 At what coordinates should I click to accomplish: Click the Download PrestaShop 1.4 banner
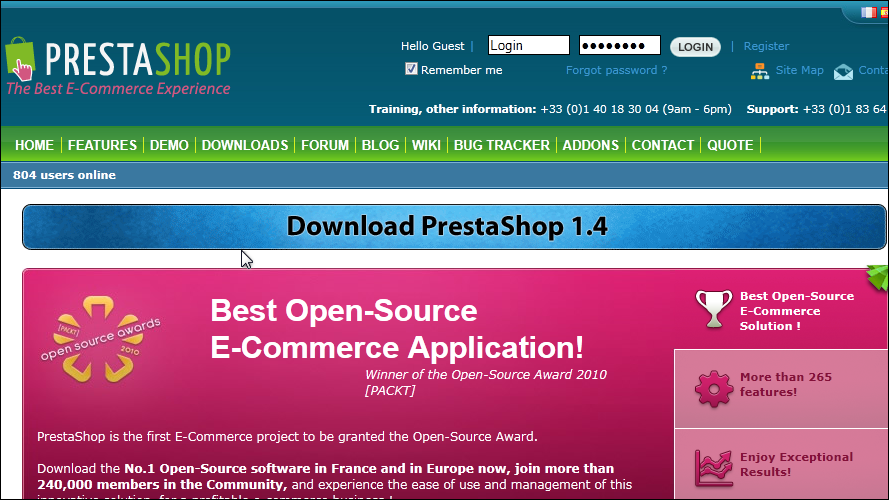coord(454,227)
